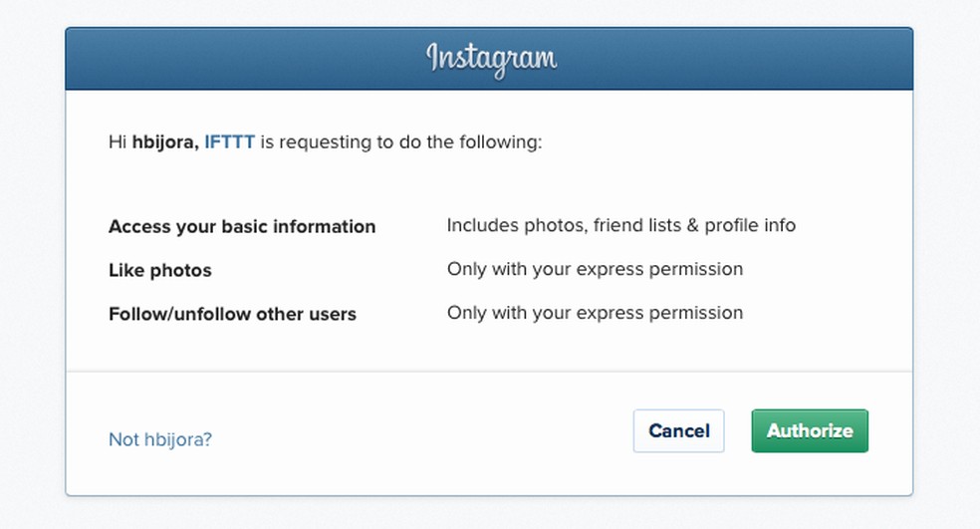Click the gray page background below the dialog

point(488,514)
